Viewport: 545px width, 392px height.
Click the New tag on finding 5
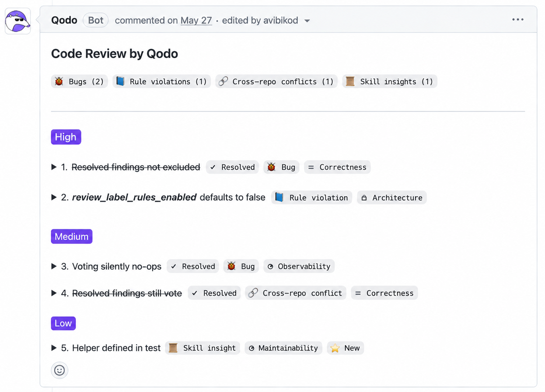pyautogui.click(x=345, y=348)
